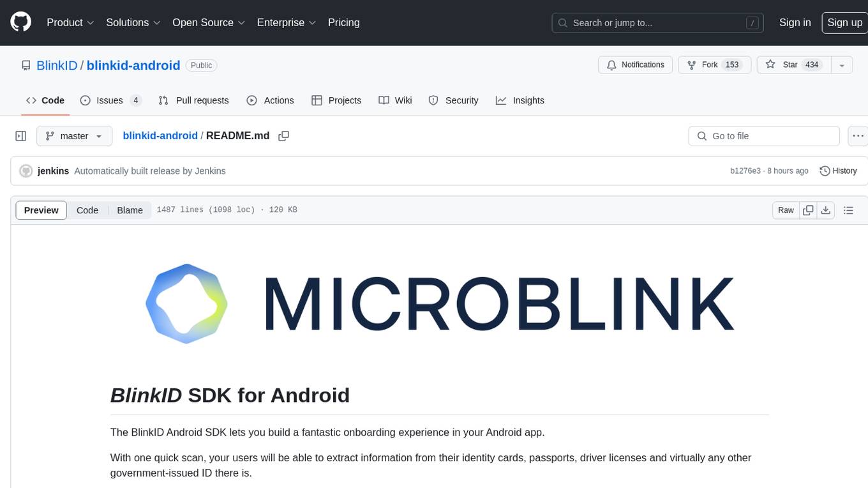Open the jenkins author avatar
The height and width of the screenshot is (488, 868).
click(26, 171)
